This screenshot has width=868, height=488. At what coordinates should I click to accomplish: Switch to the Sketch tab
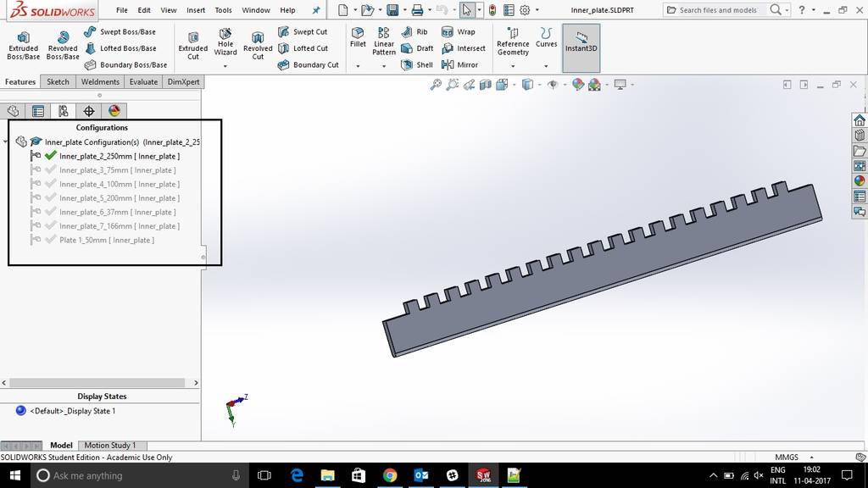coord(58,82)
